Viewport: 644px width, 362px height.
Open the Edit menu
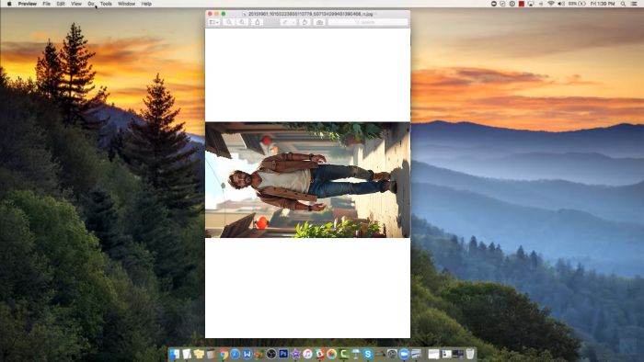pyautogui.click(x=61, y=4)
